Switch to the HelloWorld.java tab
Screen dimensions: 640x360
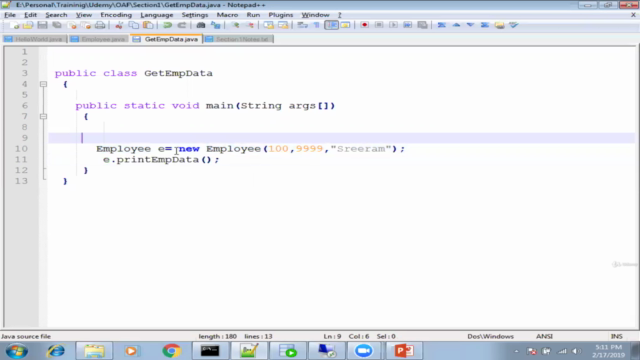(x=35, y=39)
